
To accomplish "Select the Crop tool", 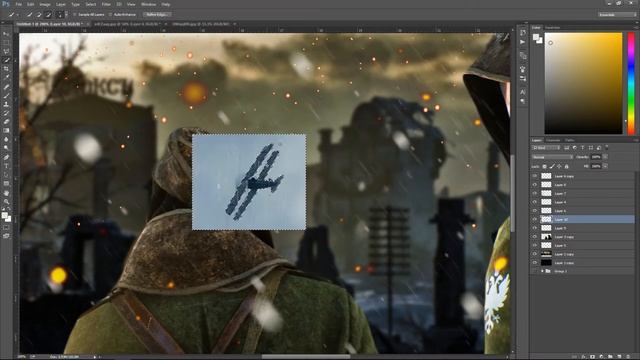I will pos(6,69).
